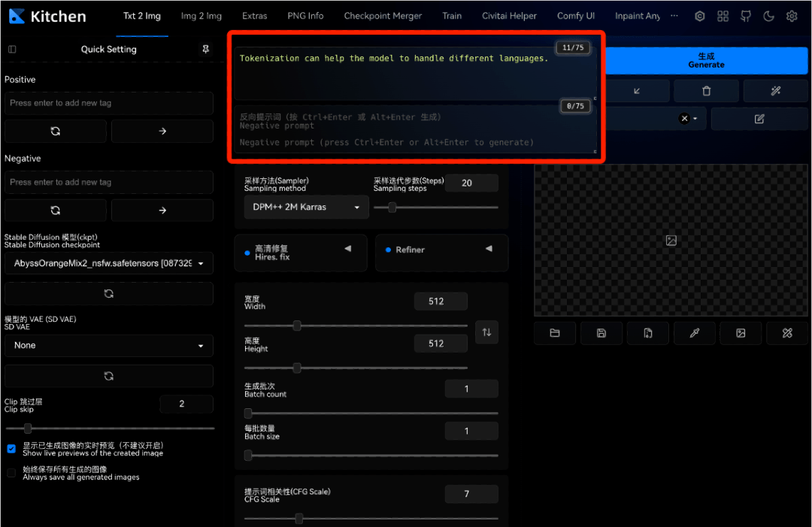Screen dimensions: 812x527
Task: Clear prompts with the trash icon
Action: (705, 90)
